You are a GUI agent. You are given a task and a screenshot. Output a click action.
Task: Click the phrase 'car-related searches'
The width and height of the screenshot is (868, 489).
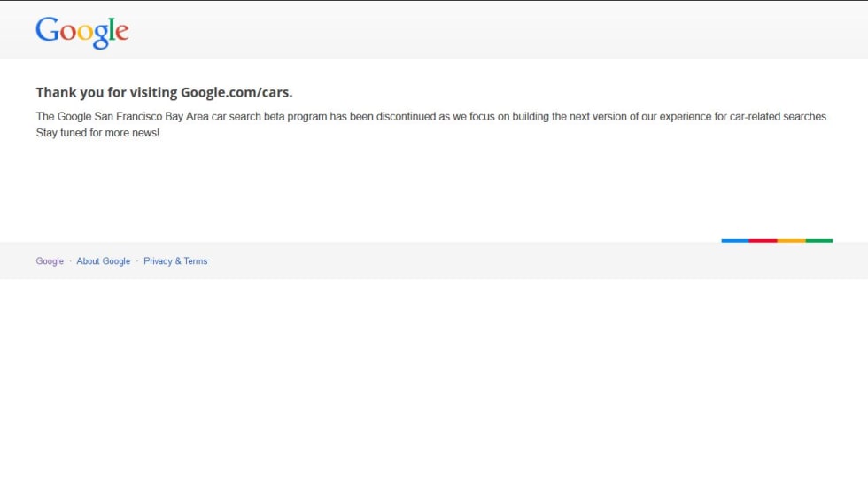pyautogui.click(x=779, y=117)
